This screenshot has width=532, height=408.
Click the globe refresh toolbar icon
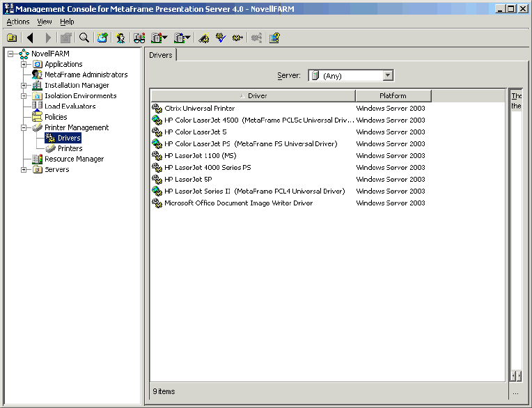[102, 38]
